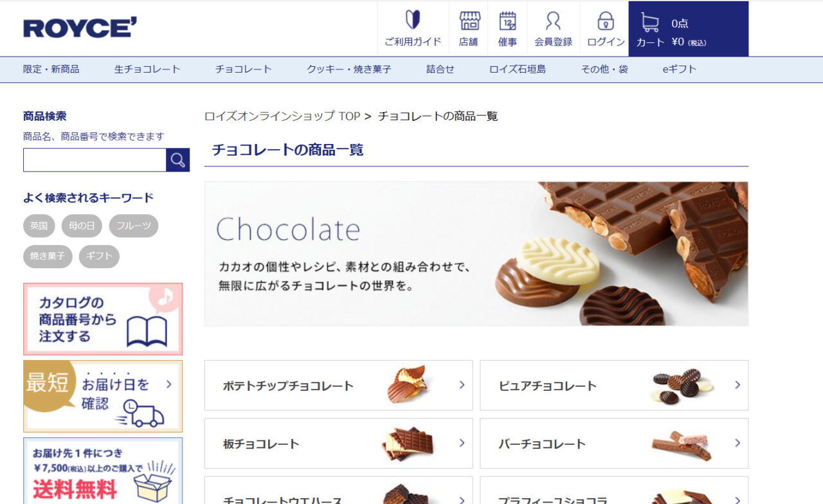Open the shopping cart icon
The width and height of the screenshot is (823, 504).
(x=651, y=22)
